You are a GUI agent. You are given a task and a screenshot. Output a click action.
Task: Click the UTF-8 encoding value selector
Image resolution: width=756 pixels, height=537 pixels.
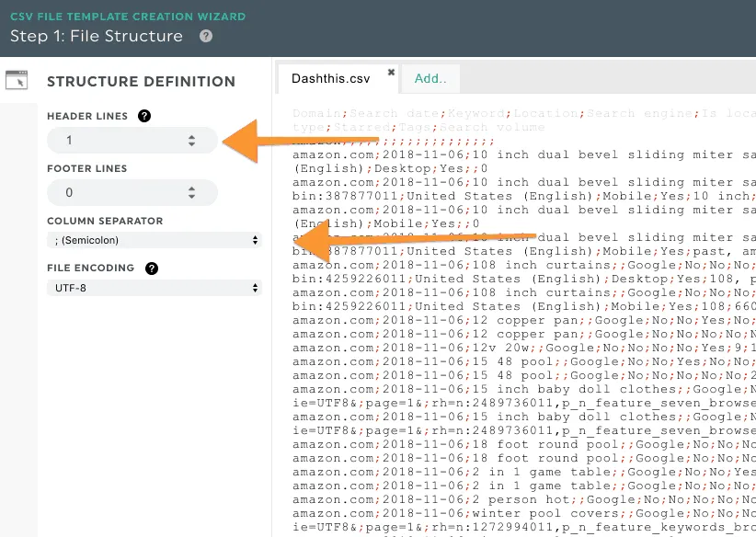[152, 288]
